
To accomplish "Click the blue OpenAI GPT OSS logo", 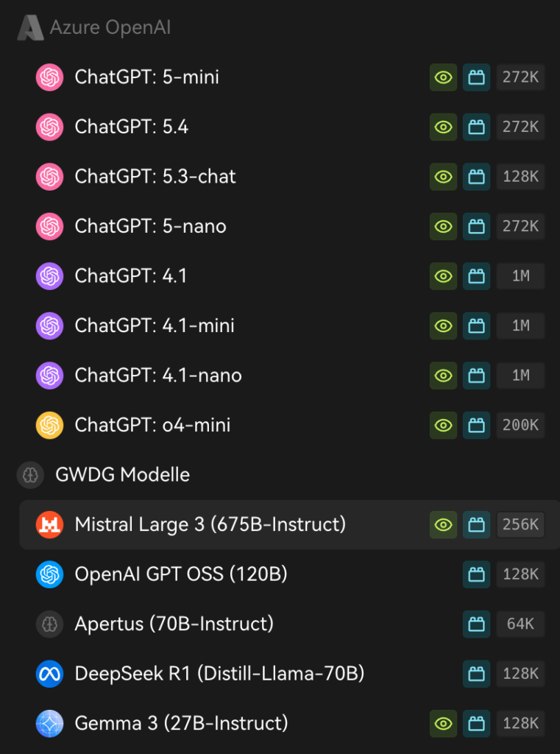I will (x=49, y=574).
